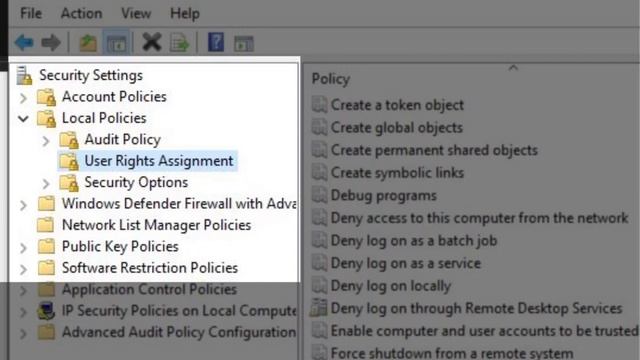Viewport: 640px width, 360px height.
Task: Click the User Rights Assignment folder icon
Action: point(69,161)
